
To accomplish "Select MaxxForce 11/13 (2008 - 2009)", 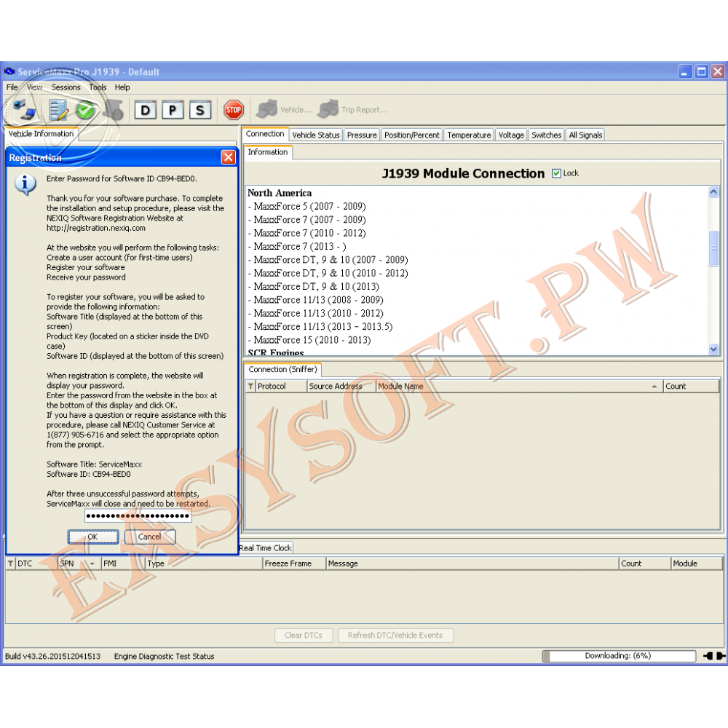I will pos(316,300).
